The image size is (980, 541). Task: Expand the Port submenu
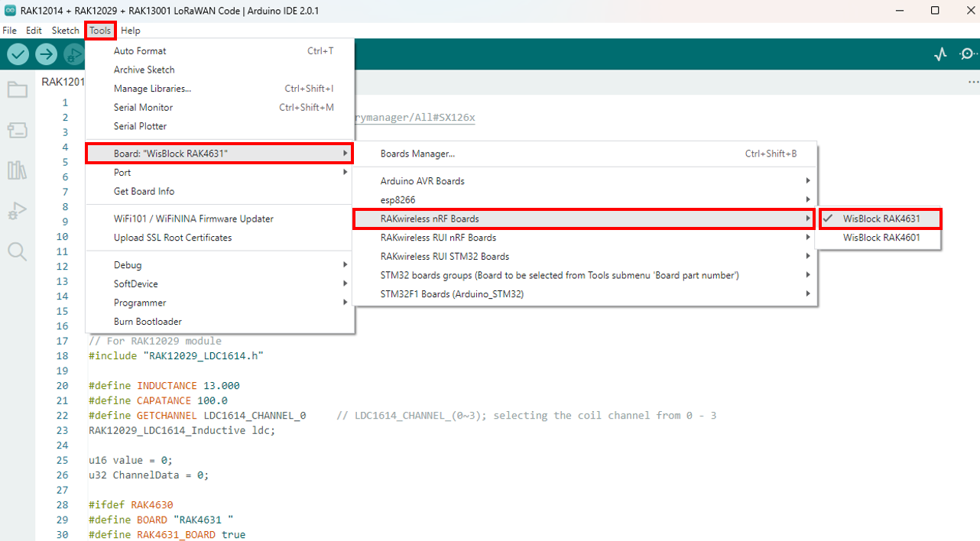[219, 173]
